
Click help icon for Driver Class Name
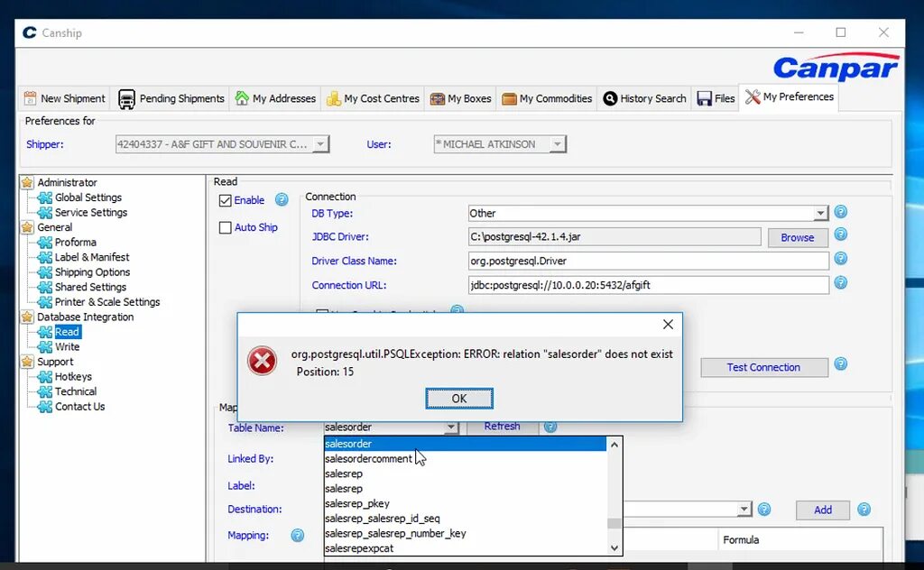tap(841, 259)
